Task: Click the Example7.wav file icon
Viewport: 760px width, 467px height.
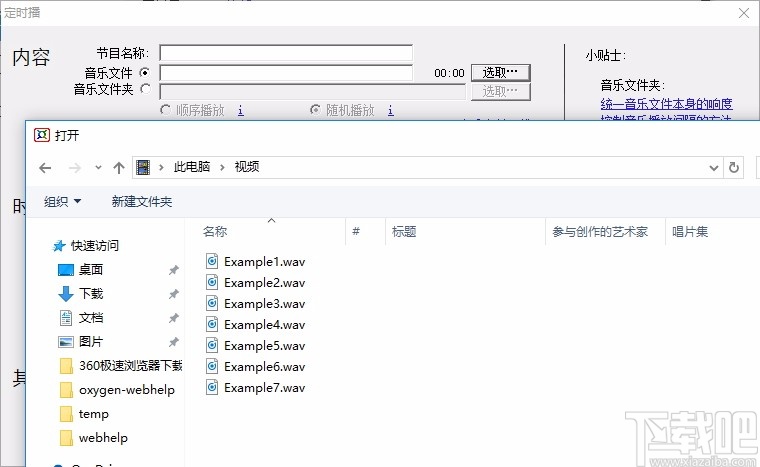Action: tap(212, 387)
